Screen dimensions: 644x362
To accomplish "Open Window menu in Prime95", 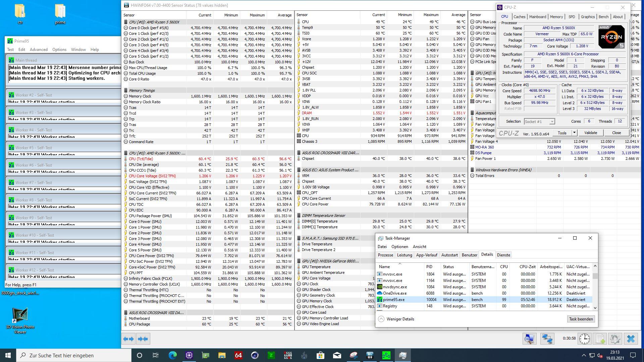I will tap(78, 49).
